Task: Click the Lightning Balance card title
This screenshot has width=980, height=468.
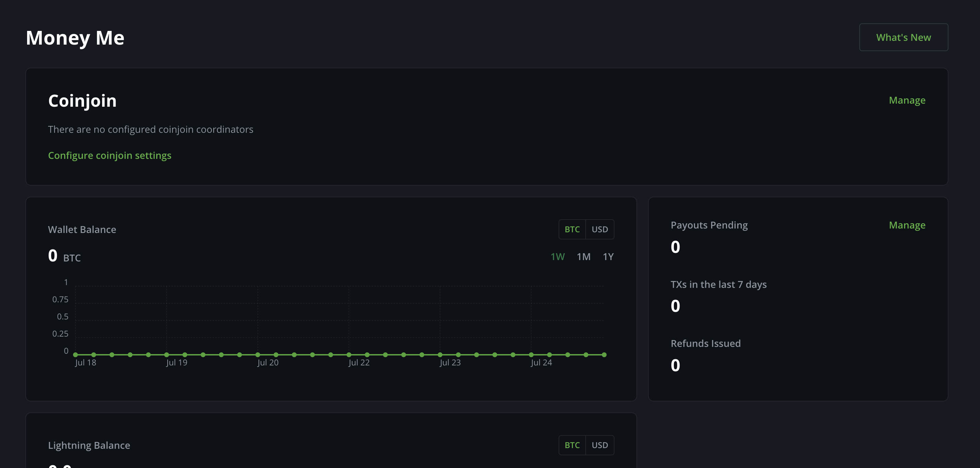Action: click(89, 445)
